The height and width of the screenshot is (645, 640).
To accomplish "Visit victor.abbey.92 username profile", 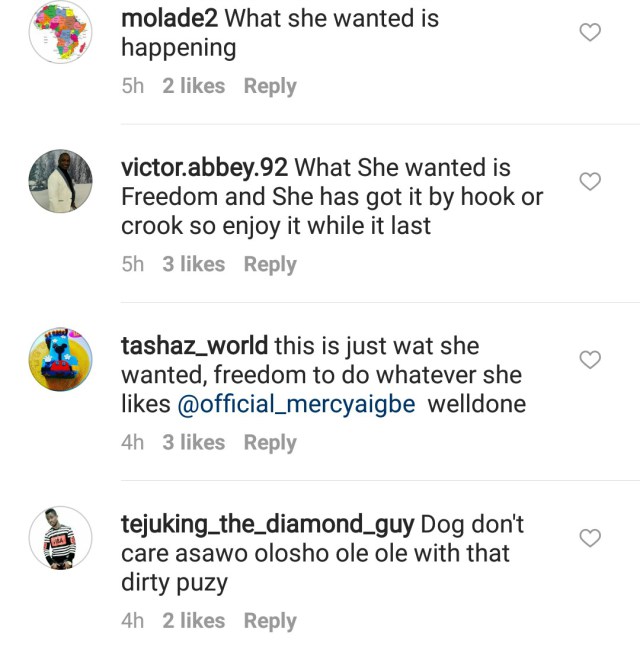I will pyautogui.click(x=205, y=167).
